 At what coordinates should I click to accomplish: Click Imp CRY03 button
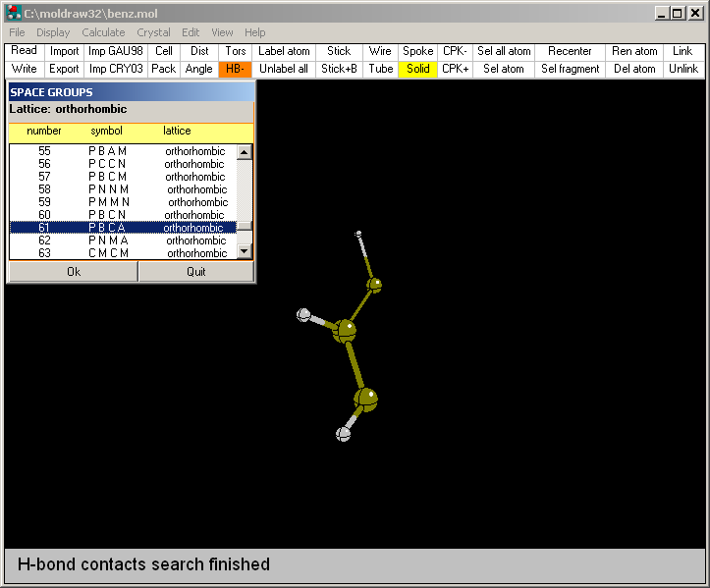point(116,69)
